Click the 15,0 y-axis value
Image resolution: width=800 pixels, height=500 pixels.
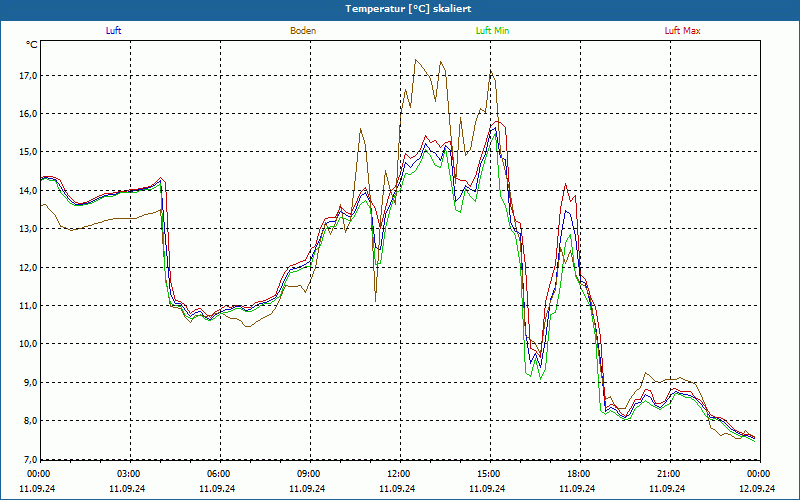pos(29,152)
